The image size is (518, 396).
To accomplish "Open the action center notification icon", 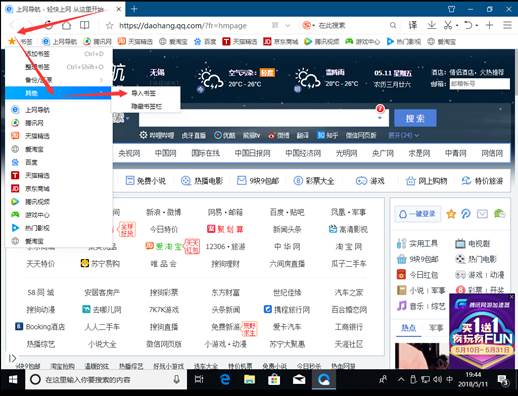I will tap(503, 380).
